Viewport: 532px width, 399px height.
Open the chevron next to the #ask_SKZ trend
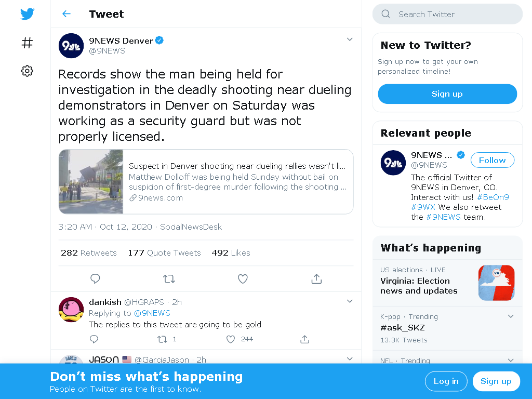(511, 316)
